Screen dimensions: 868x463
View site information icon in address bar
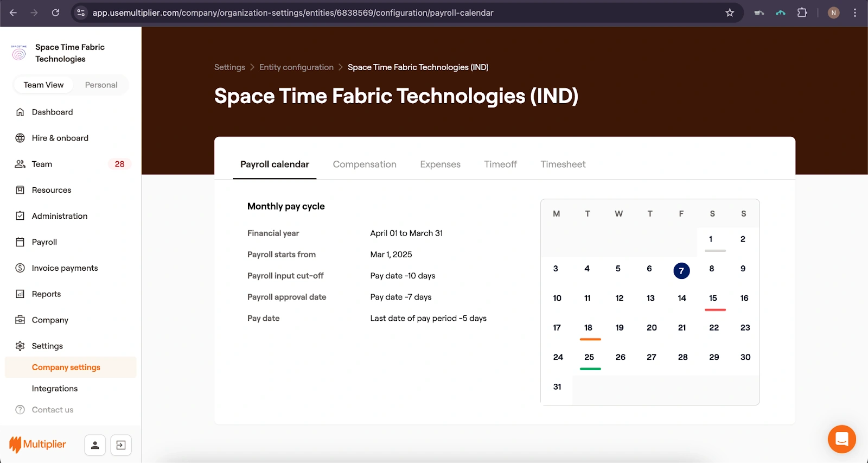point(81,12)
